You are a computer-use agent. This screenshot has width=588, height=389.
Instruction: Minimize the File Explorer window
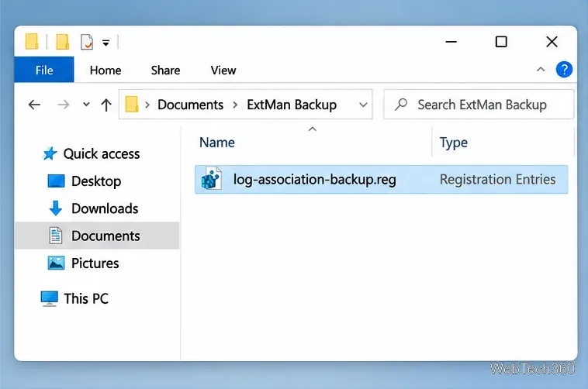tap(451, 42)
